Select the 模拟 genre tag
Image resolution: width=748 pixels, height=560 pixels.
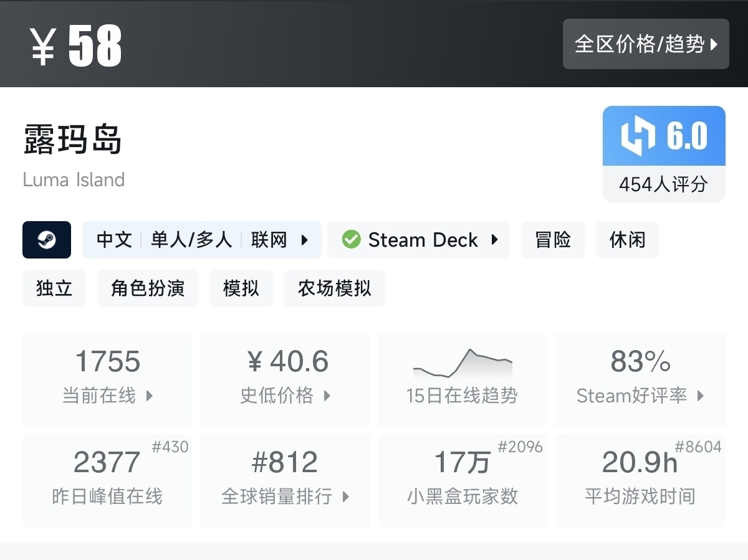pos(241,288)
